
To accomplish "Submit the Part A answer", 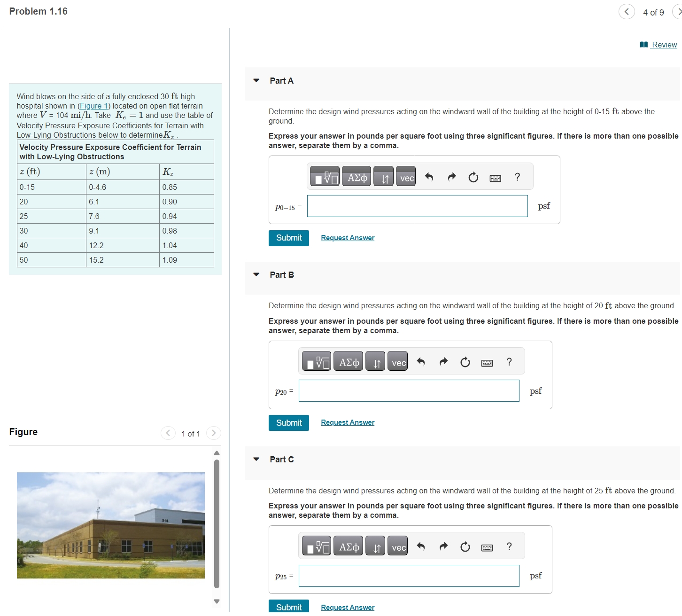I will tap(289, 238).
